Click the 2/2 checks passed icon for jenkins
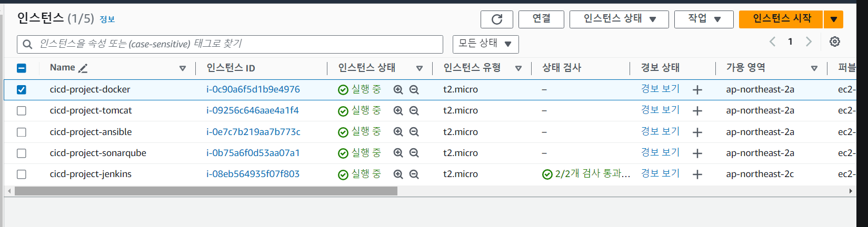The image size is (868, 227). pyautogui.click(x=547, y=174)
